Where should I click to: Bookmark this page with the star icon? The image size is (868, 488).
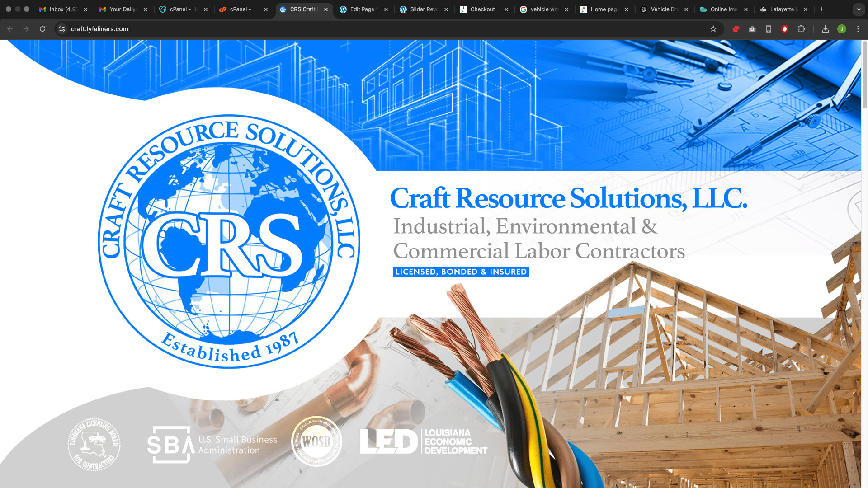click(713, 29)
